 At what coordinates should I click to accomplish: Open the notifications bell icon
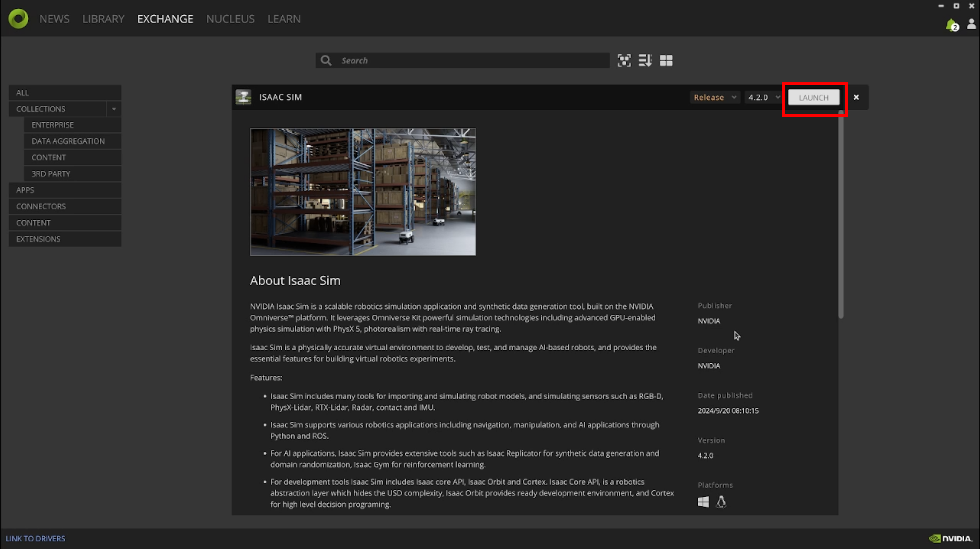tap(951, 25)
